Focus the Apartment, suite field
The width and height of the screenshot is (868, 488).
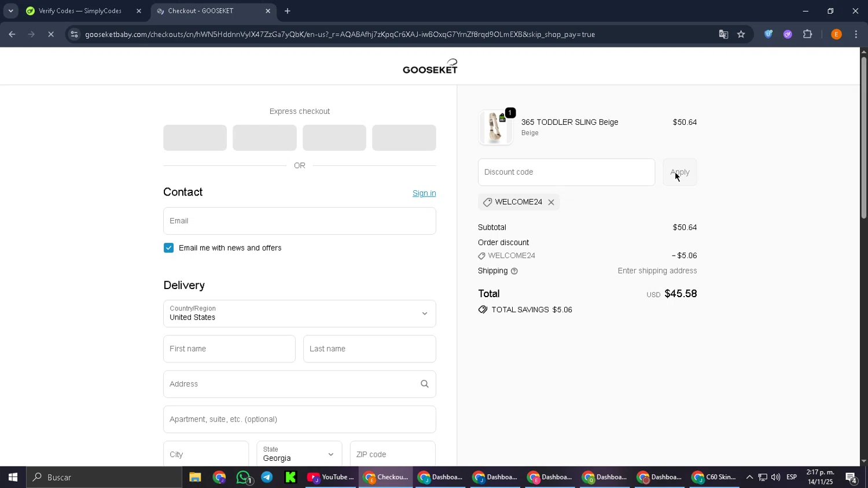[300, 419]
